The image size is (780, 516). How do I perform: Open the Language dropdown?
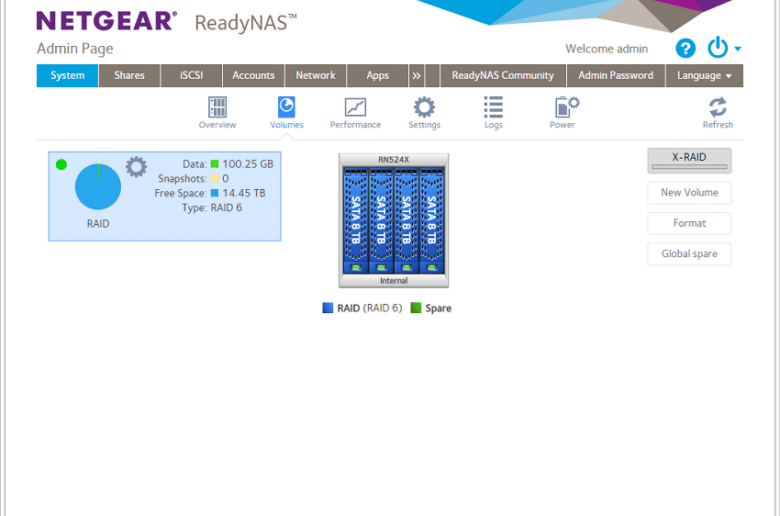(704, 76)
